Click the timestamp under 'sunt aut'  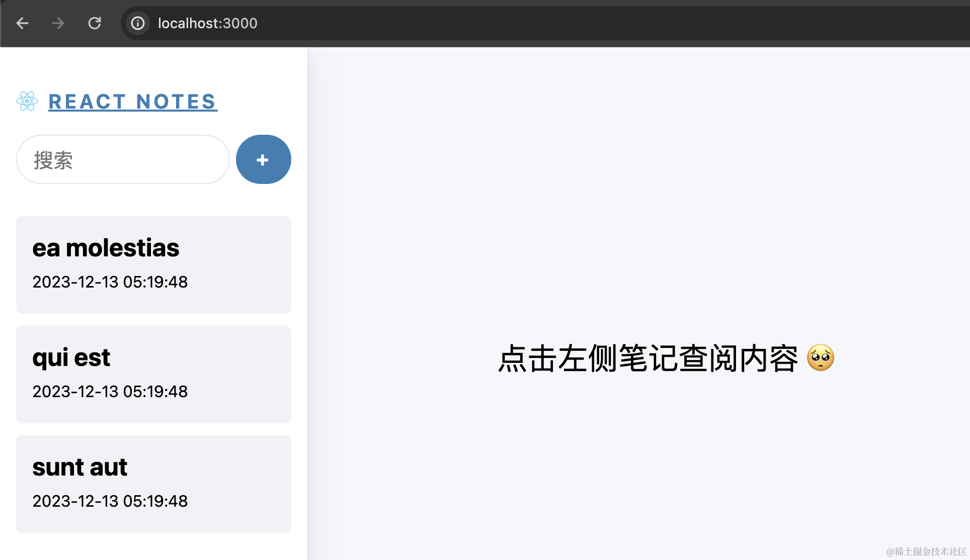pos(110,501)
